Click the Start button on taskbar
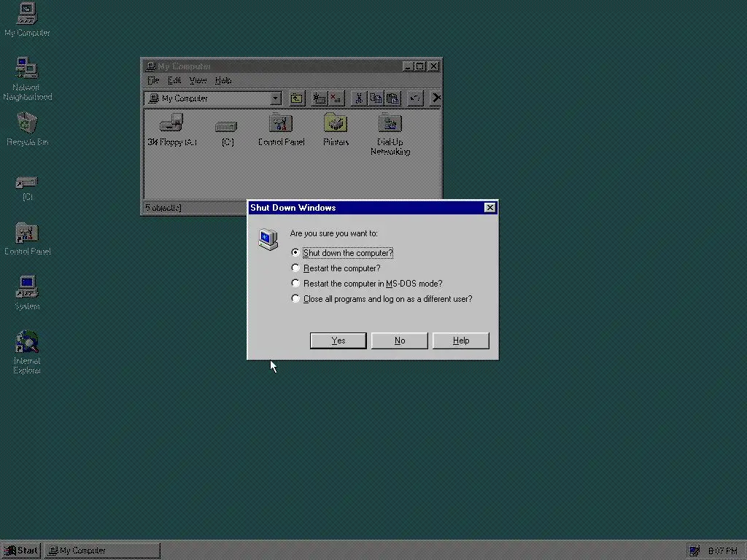Viewport: 747px width, 560px height. (21, 551)
